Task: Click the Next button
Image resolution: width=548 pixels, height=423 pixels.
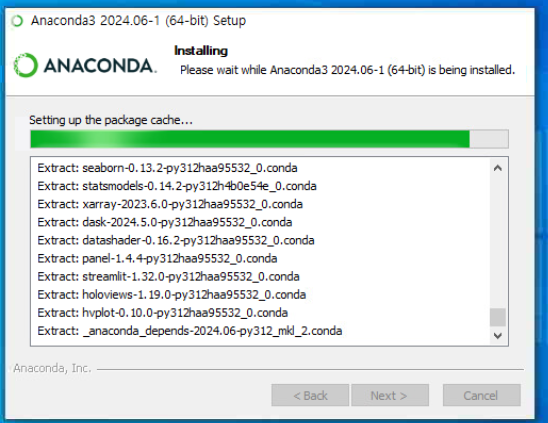Action: [x=390, y=395]
